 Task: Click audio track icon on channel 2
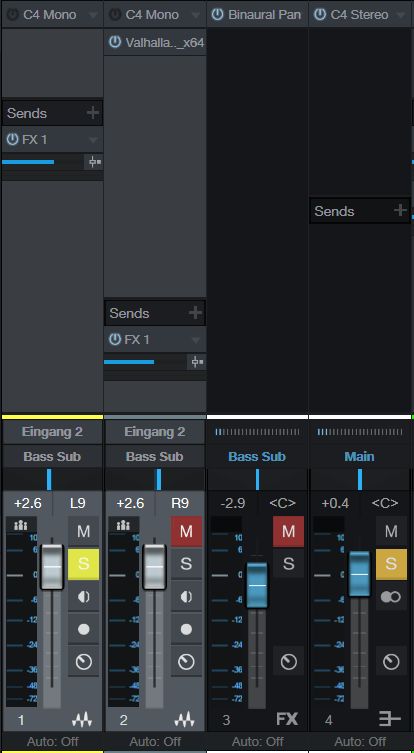tap(185, 719)
